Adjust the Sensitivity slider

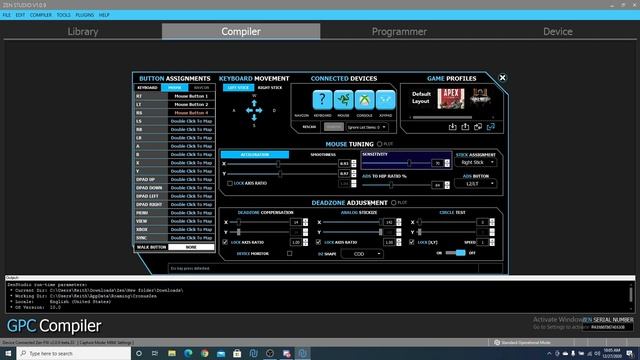[x=396, y=163]
